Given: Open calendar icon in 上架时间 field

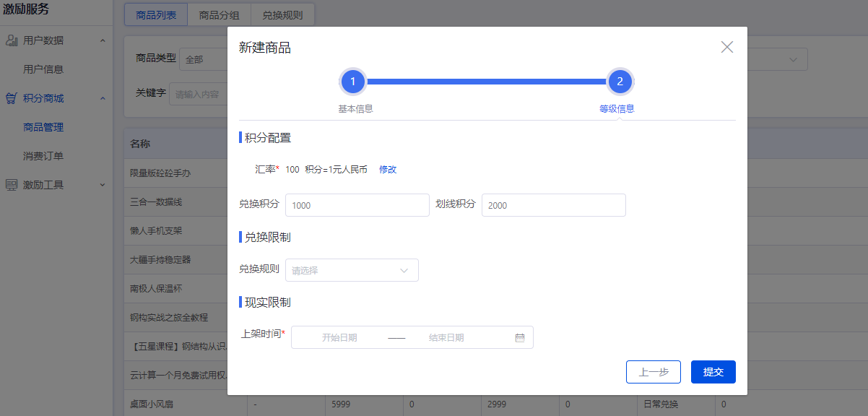Looking at the screenshot, I should pos(520,337).
